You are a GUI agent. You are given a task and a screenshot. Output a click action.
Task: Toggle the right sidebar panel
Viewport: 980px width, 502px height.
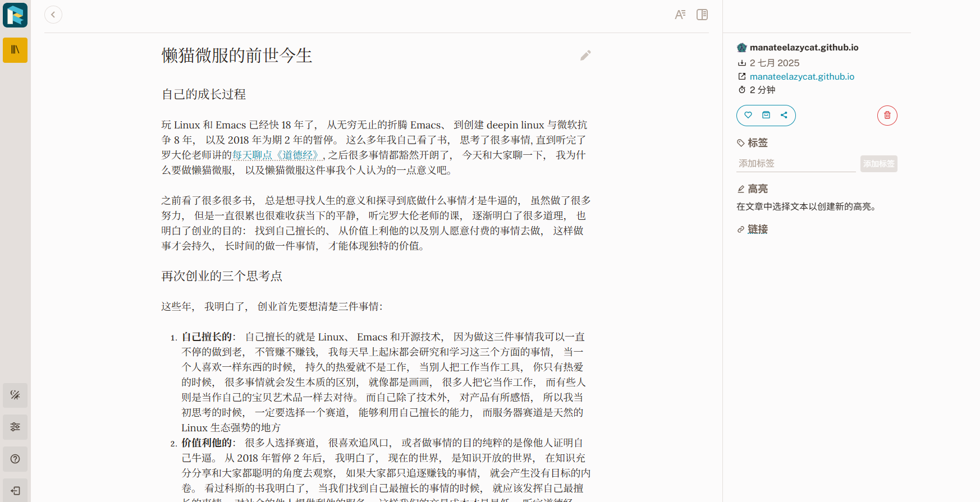702,15
